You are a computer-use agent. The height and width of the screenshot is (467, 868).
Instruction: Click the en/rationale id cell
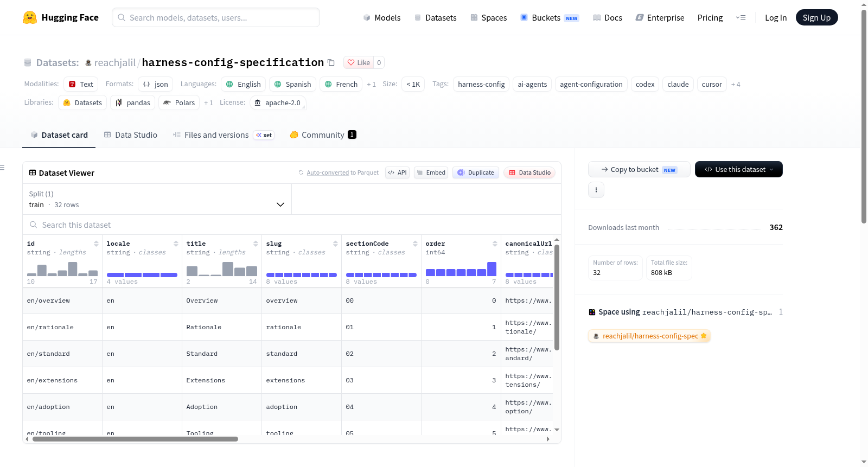click(62, 327)
